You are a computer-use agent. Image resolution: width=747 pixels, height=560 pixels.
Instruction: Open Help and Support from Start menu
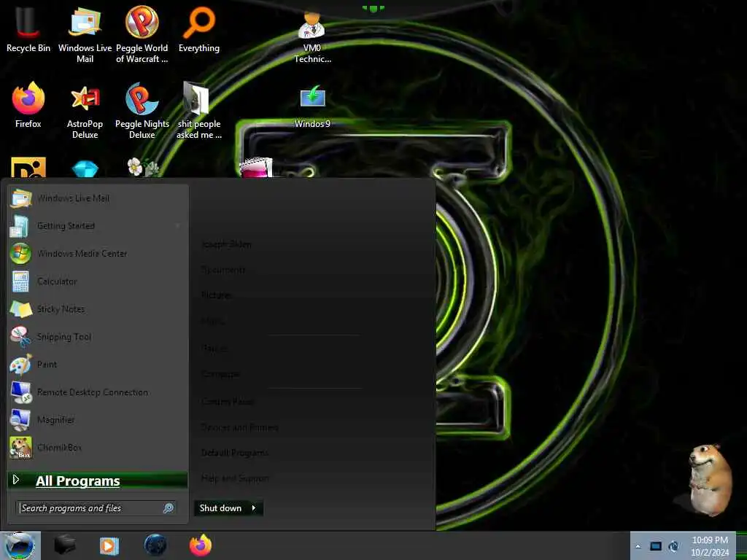235,478
